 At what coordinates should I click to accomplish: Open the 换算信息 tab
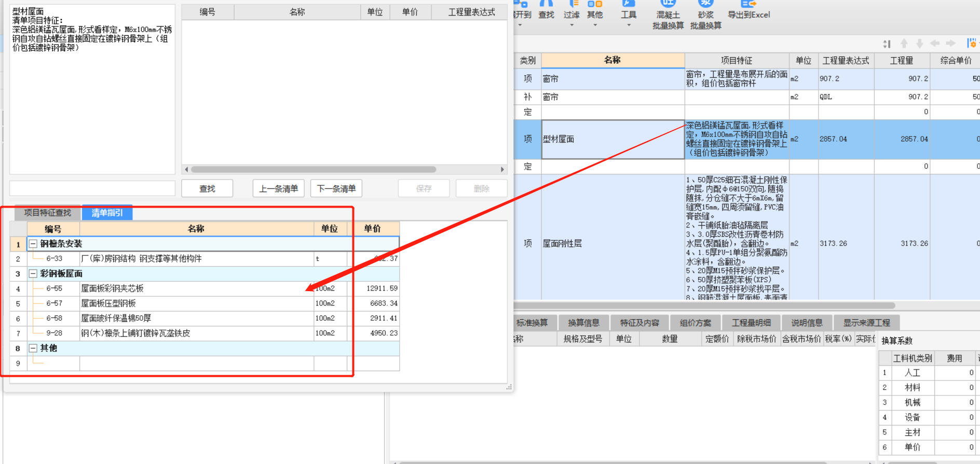coord(583,323)
